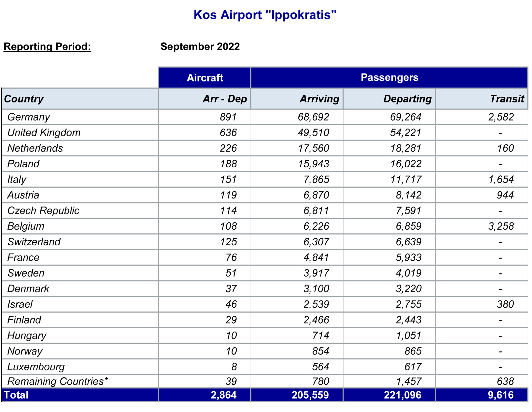Select the Germany row label

[29, 117]
